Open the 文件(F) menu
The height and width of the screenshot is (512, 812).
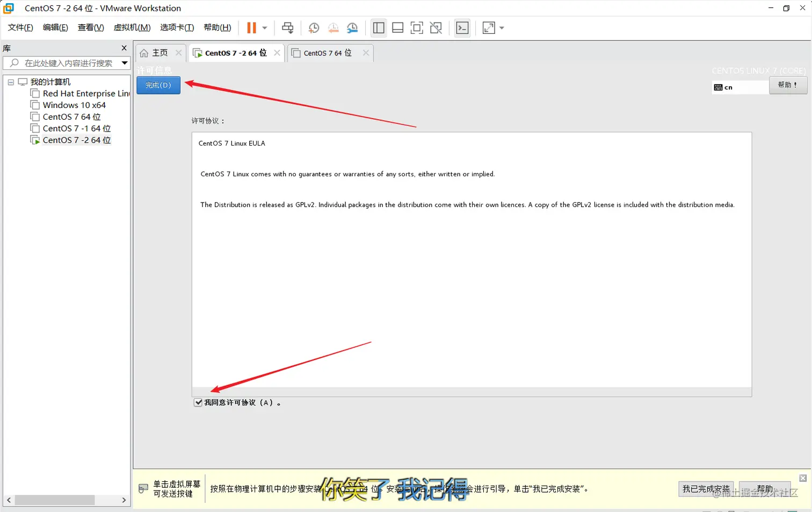click(x=20, y=27)
